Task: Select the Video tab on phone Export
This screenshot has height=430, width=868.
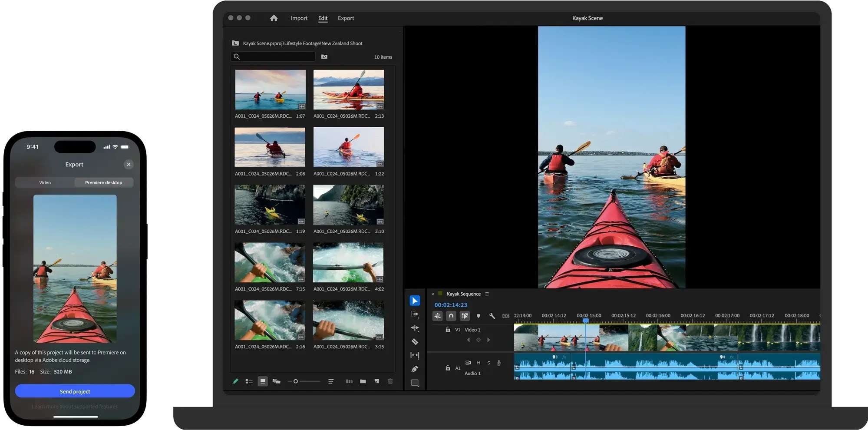Action: coord(45,182)
